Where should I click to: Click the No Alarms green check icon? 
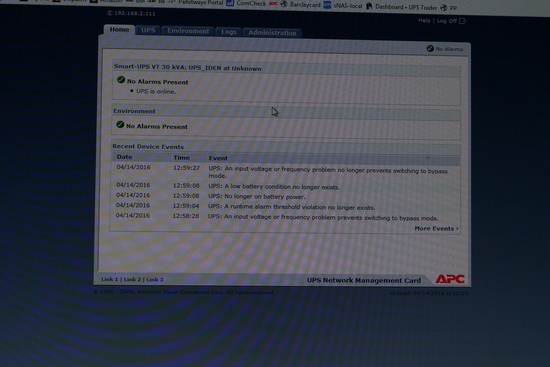[x=430, y=48]
